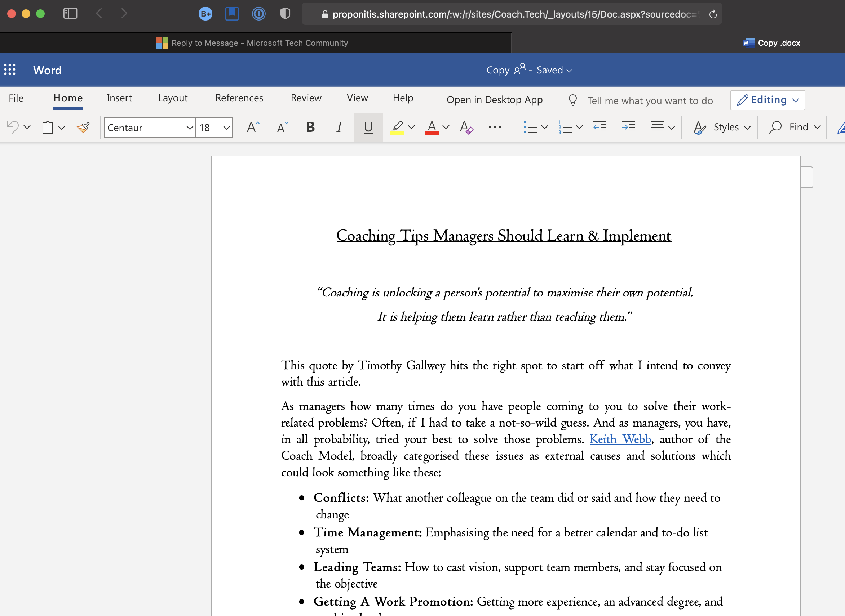The width and height of the screenshot is (845, 616).
Task: Go forward in Safari
Action: coord(124,14)
